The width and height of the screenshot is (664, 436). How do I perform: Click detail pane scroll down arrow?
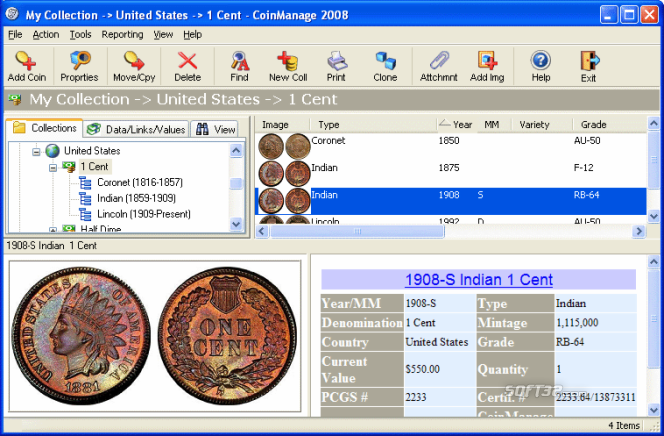pos(653,409)
